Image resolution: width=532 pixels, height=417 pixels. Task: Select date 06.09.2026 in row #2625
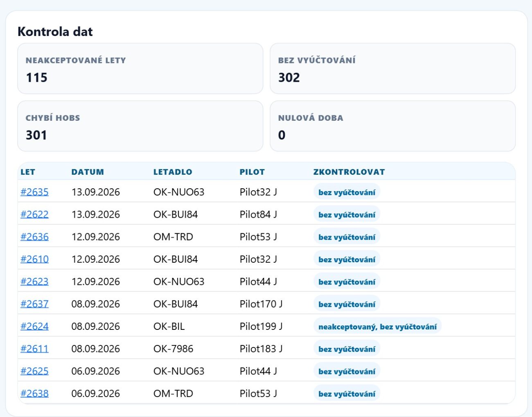click(x=95, y=371)
